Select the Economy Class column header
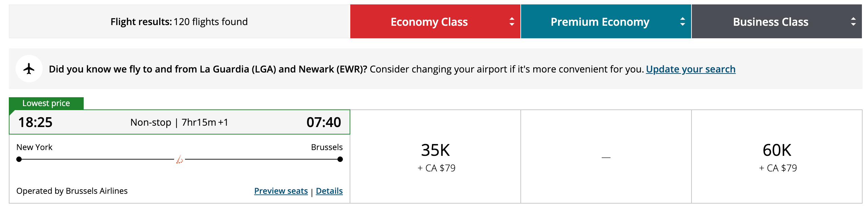This screenshot has width=868, height=208. (x=429, y=22)
